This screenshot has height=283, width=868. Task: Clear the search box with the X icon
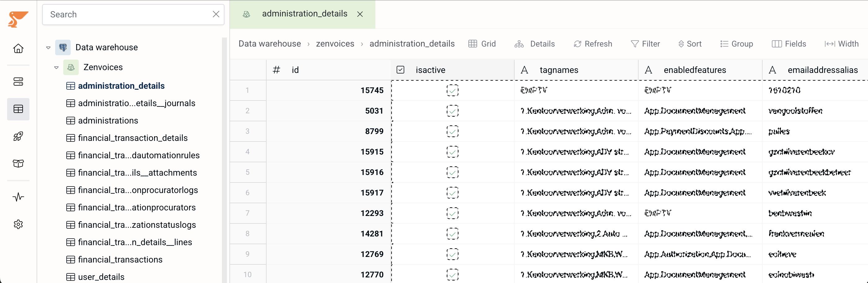(216, 14)
